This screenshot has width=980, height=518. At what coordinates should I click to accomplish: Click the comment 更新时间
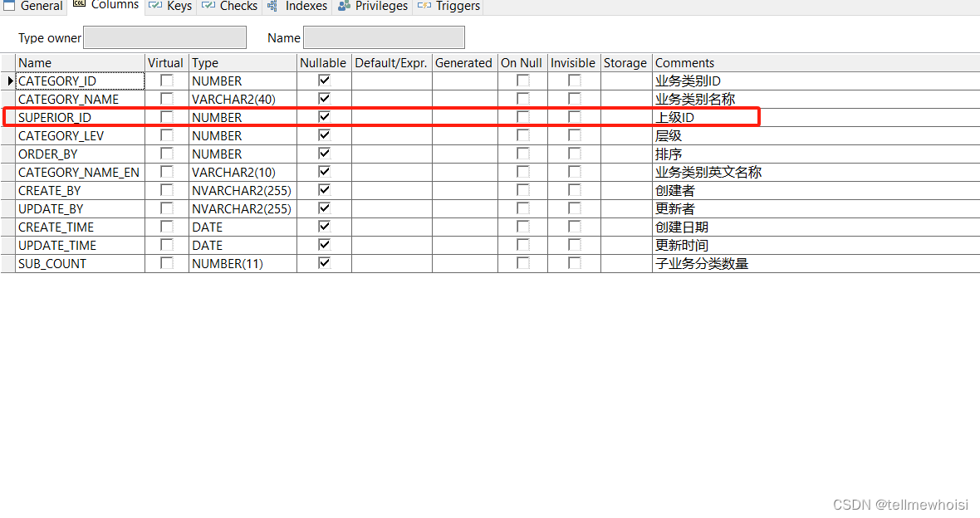click(681, 245)
